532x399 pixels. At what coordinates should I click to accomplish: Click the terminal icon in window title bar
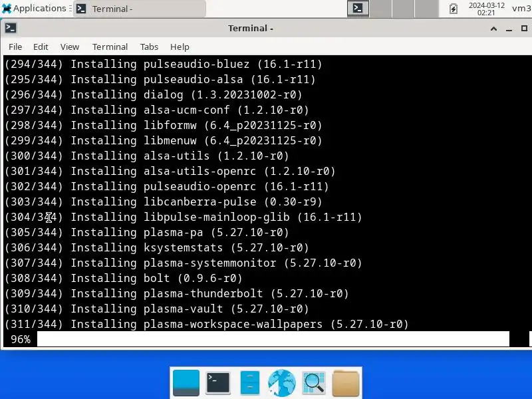(11, 28)
